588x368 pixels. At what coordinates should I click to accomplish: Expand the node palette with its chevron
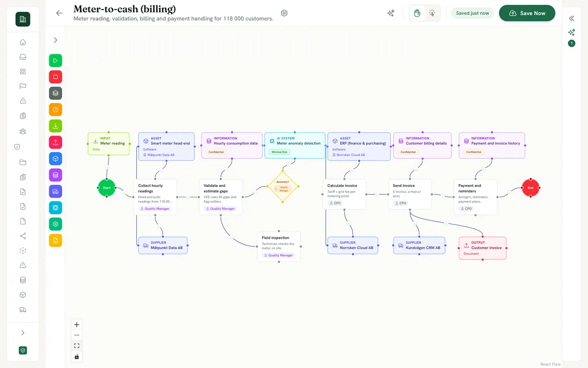coord(56,40)
